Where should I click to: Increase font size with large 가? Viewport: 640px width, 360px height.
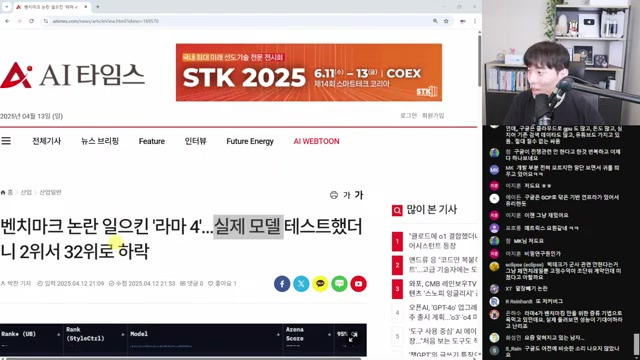[x=359, y=195]
